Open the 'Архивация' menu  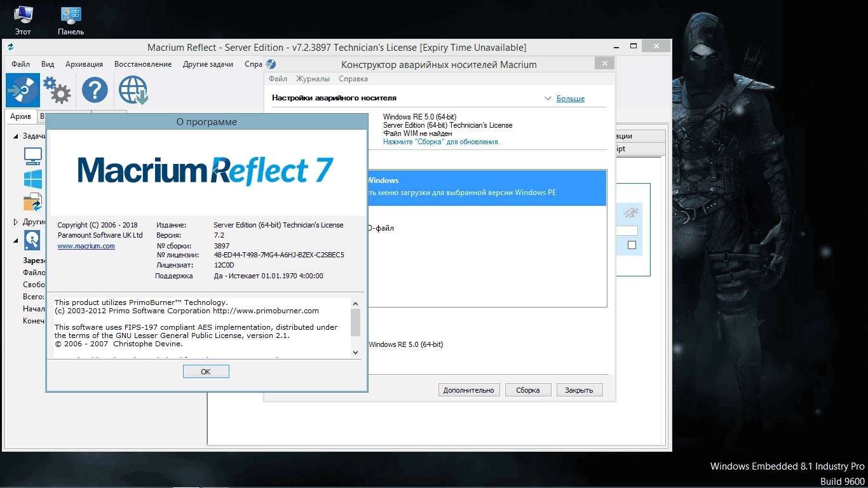point(84,64)
